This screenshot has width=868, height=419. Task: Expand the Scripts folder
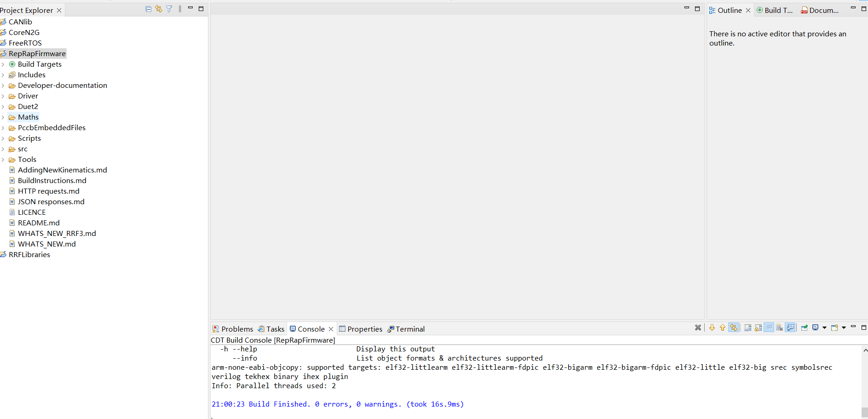click(x=3, y=138)
